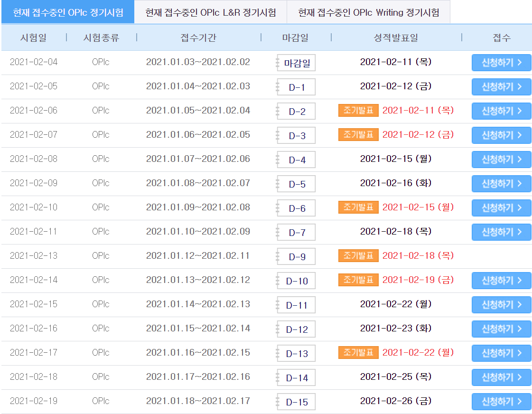This screenshot has width=532, height=414.
Task: Click the D-13 deadline badge
Action: pos(296,353)
